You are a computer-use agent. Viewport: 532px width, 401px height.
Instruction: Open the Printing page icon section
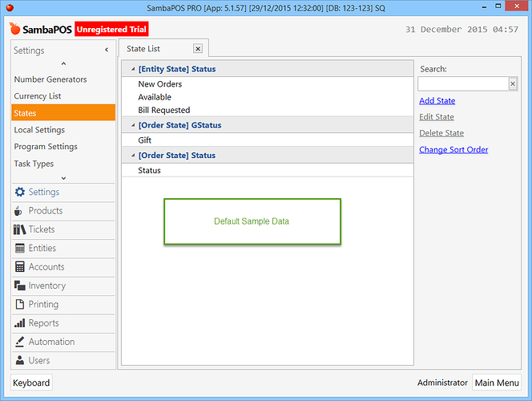[63, 304]
